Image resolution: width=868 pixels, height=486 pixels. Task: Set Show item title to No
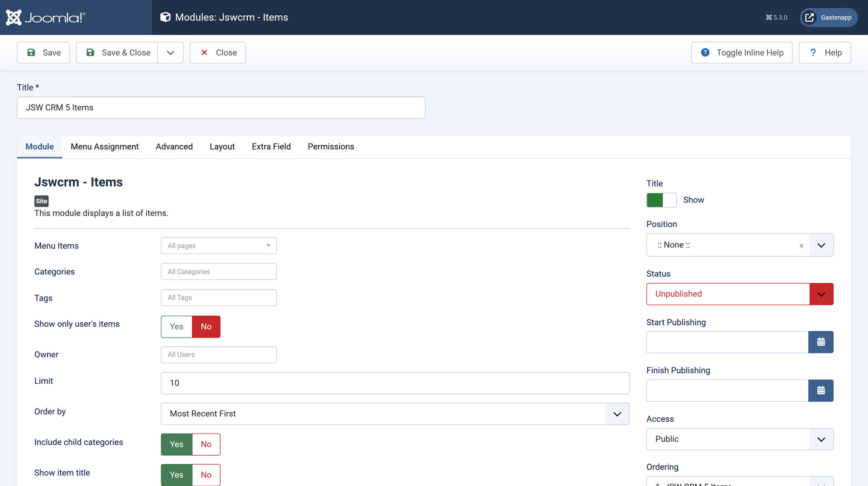point(206,475)
